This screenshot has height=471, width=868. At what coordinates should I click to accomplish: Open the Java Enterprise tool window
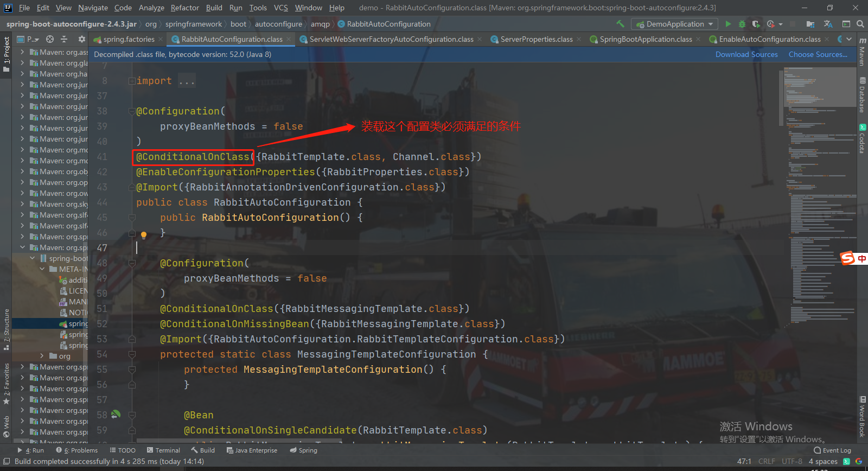click(251, 450)
